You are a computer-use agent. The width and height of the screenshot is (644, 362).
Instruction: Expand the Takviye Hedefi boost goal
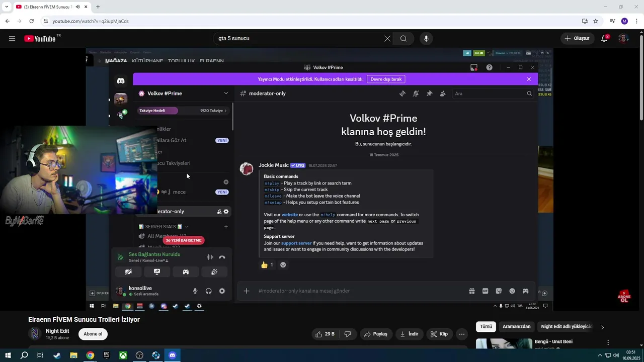183,111
